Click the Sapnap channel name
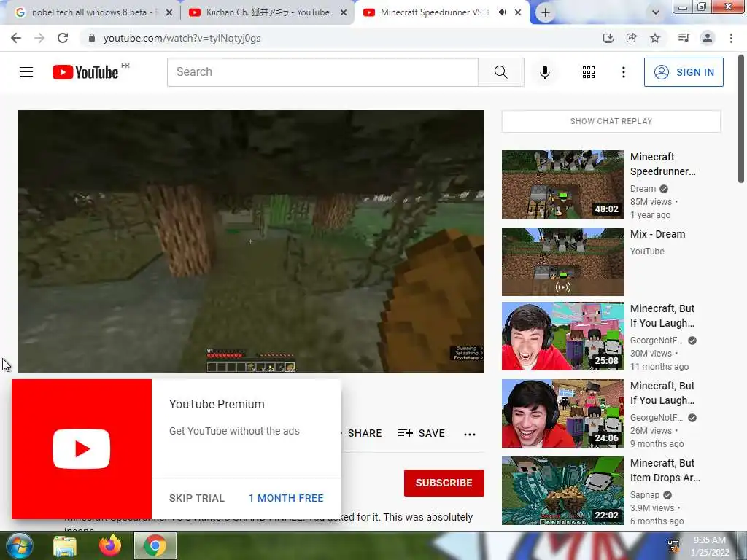The image size is (747, 560). click(645, 495)
